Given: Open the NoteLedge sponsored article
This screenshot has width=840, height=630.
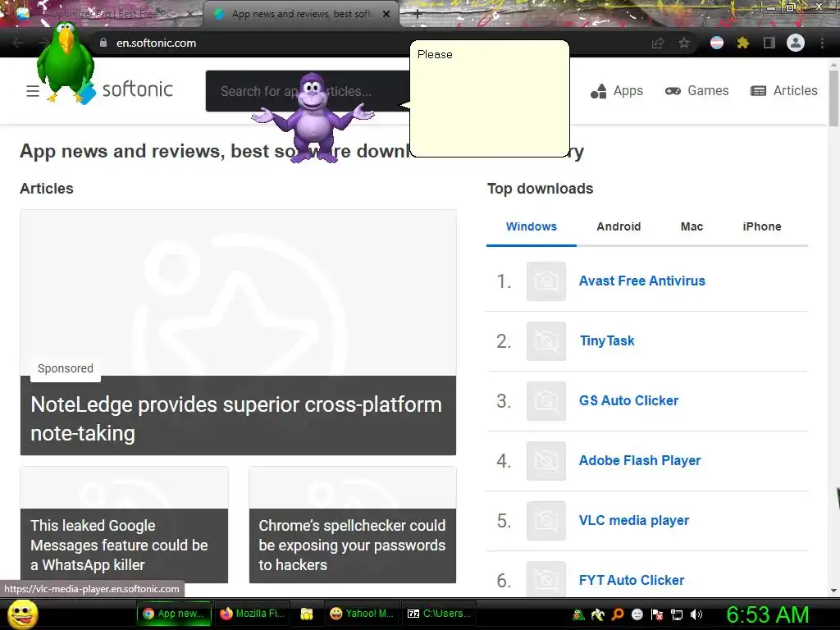Looking at the screenshot, I should (x=238, y=332).
